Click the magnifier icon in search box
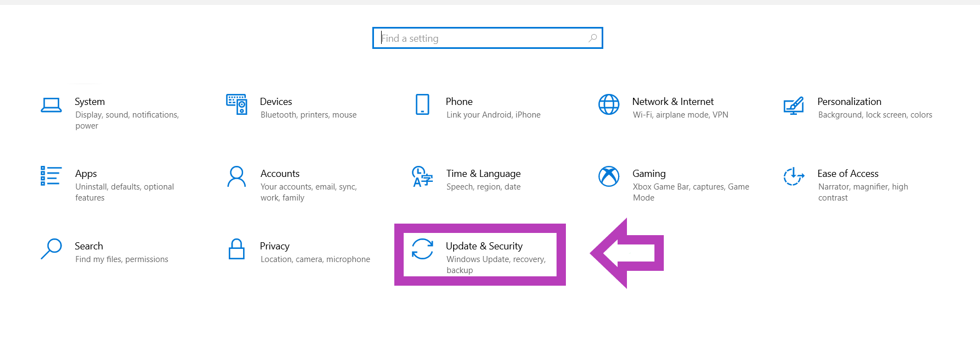Screen dimensions: 980x356 click(593, 38)
